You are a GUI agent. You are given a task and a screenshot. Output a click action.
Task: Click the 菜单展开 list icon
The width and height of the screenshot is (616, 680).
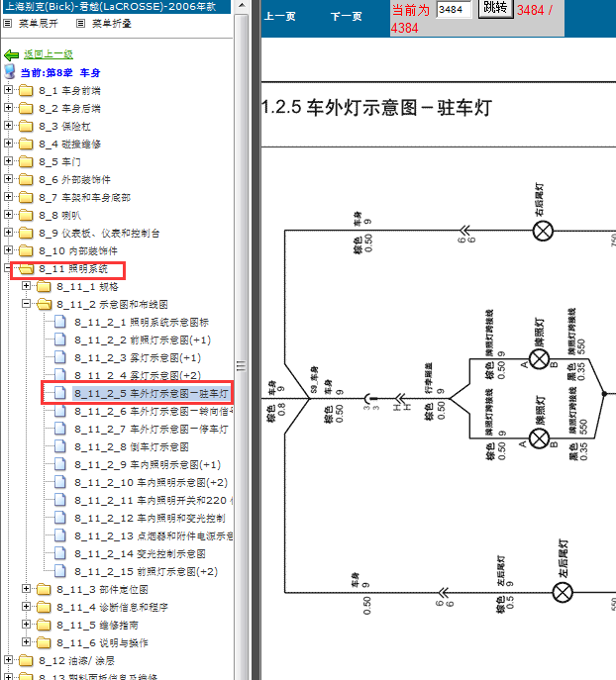(x=7, y=24)
